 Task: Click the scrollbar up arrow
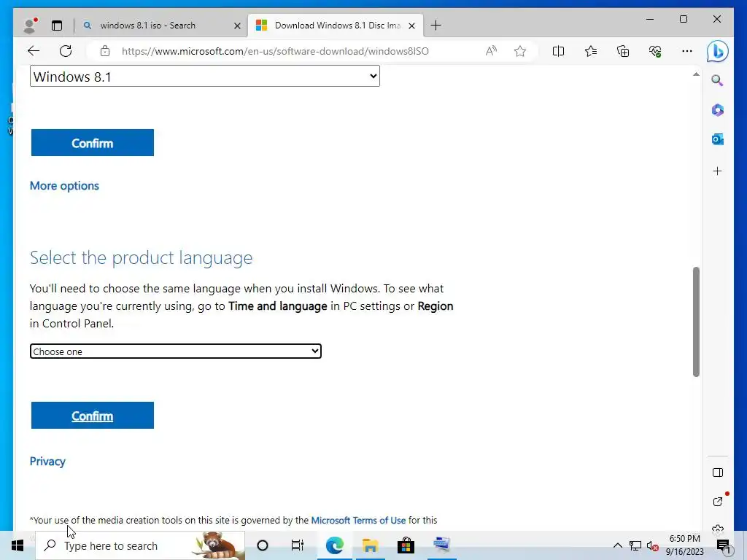(696, 74)
